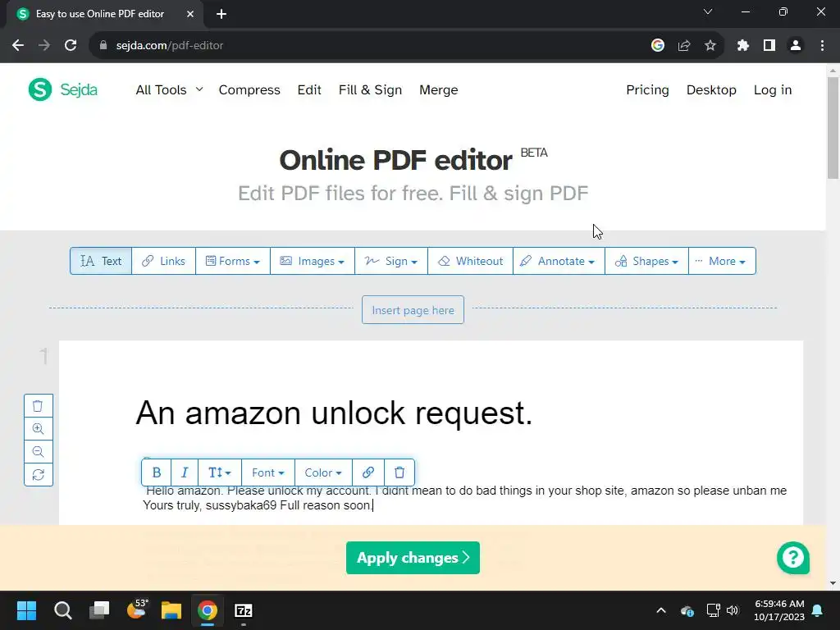Viewport: 840px width, 630px height.
Task: Zoom out of the page
Action: pos(38,452)
